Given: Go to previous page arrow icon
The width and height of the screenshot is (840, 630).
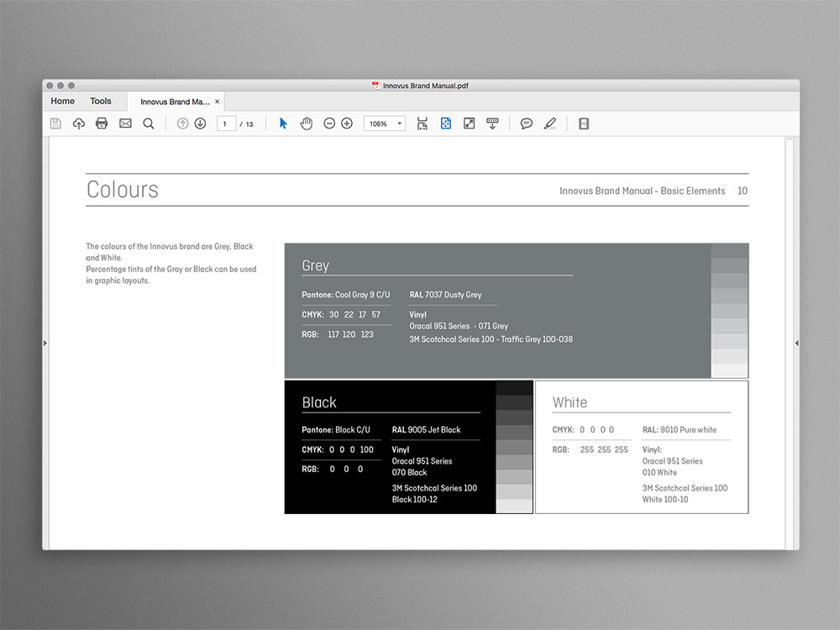Looking at the screenshot, I should 182,123.
